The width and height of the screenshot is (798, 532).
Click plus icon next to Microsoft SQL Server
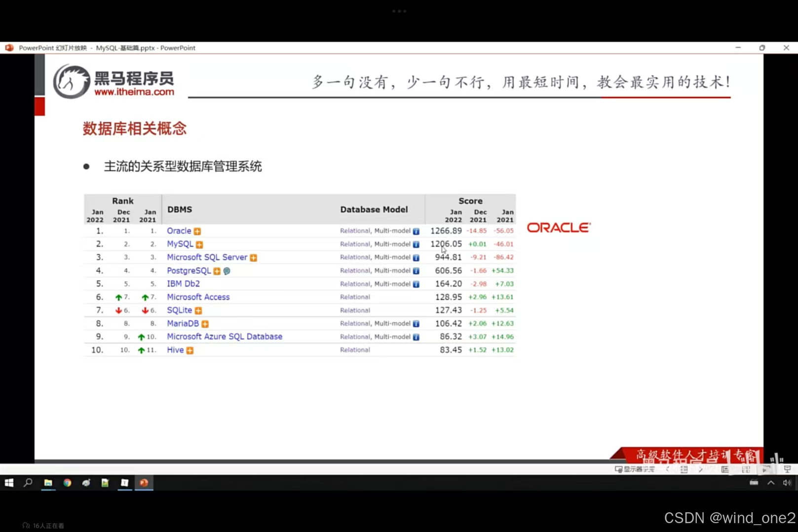tap(253, 258)
